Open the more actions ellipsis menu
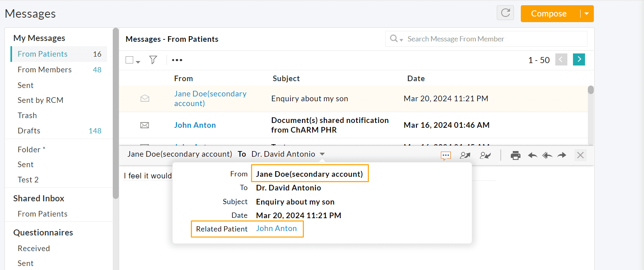Image resolution: width=644 pixels, height=270 pixels. [177, 59]
